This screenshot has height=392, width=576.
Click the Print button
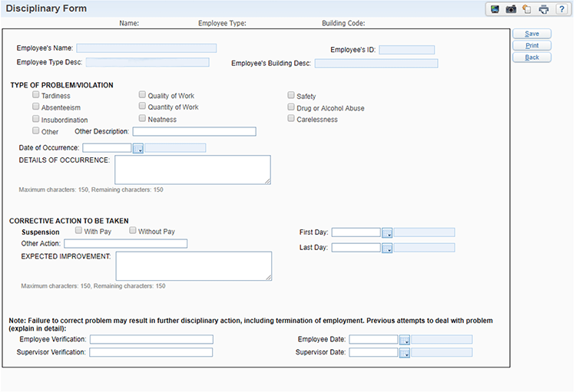coord(532,45)
